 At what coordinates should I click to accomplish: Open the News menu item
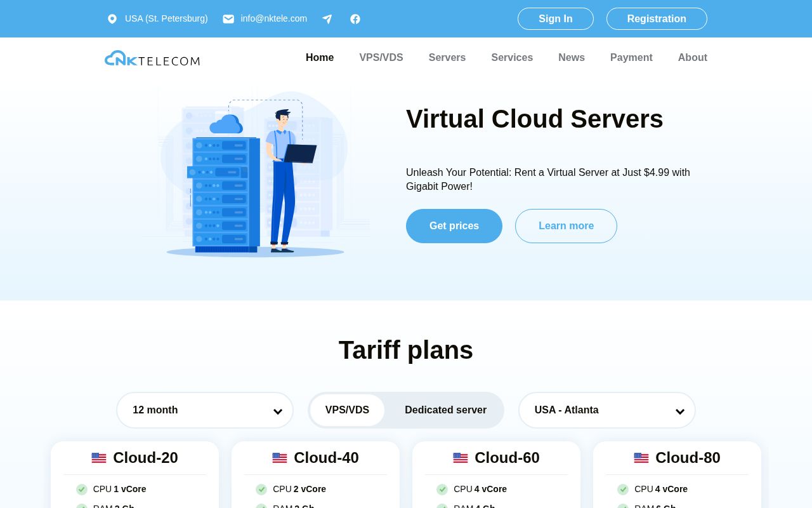point(572,58)
